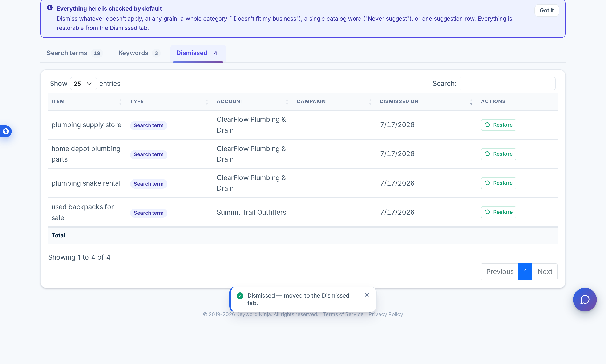Select page 1 in pagination
This screenshot has width=606, height=364.
click(x=525, y=272)
